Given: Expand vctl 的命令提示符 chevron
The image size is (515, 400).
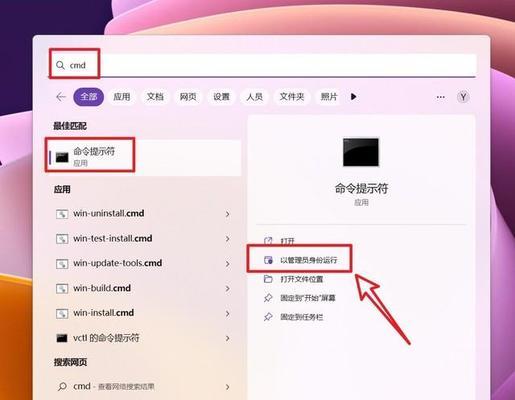Looking at the screenshot, I should coord(228,339).
